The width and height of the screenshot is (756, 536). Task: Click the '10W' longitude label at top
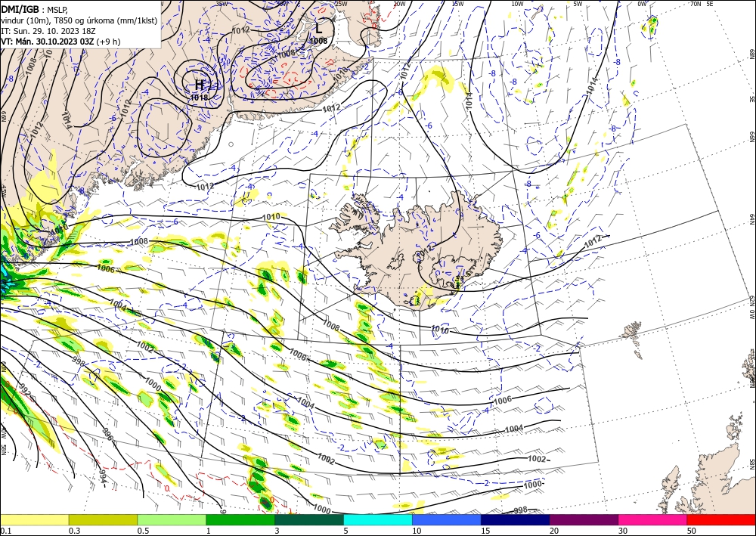point(517,4)
